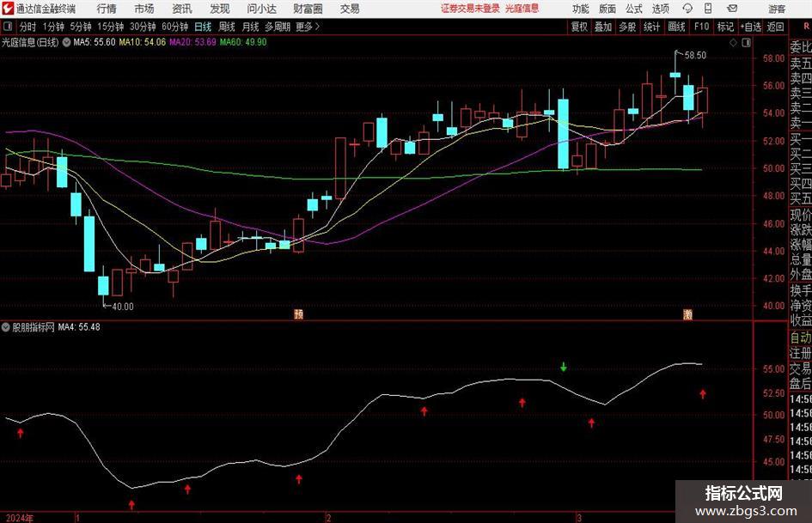Click the 激 marker on the timeline
Screen dimensions: 812x523
[687, 314]
